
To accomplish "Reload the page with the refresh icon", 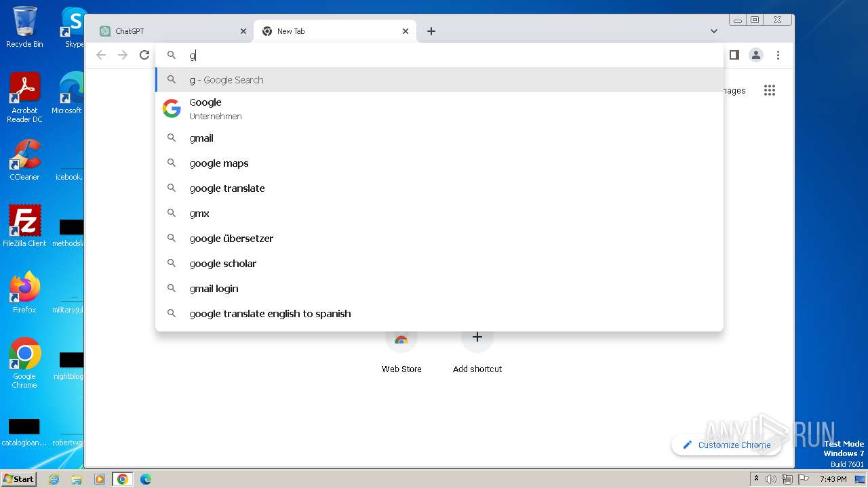I will tap(144, 55).
